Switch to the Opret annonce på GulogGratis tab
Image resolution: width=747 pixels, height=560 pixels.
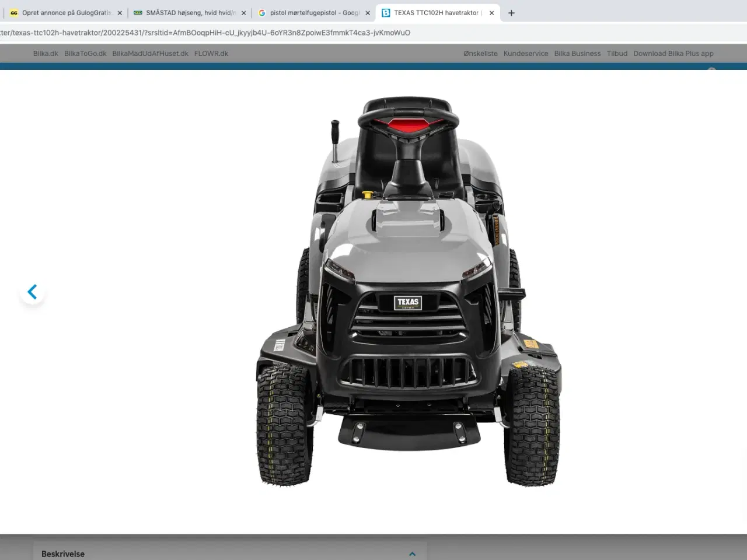64,13
